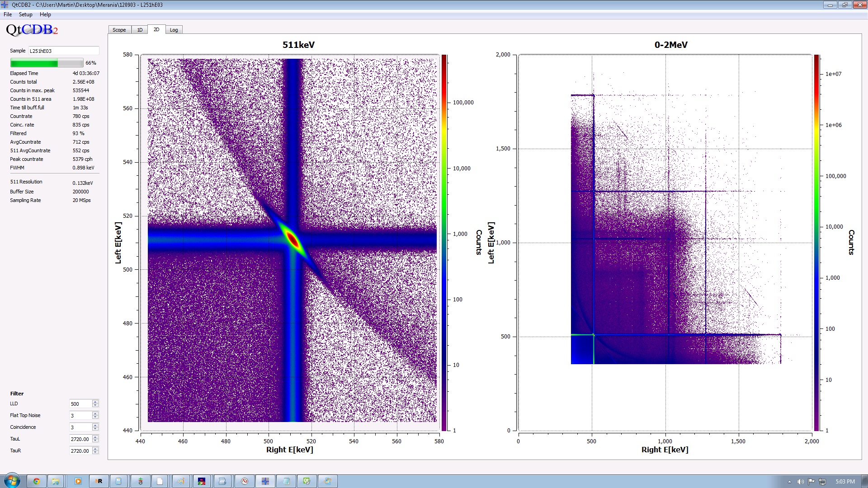Open Windows Explorer folder taskbar icon
The image size is (868, 488).
point(56,481)
